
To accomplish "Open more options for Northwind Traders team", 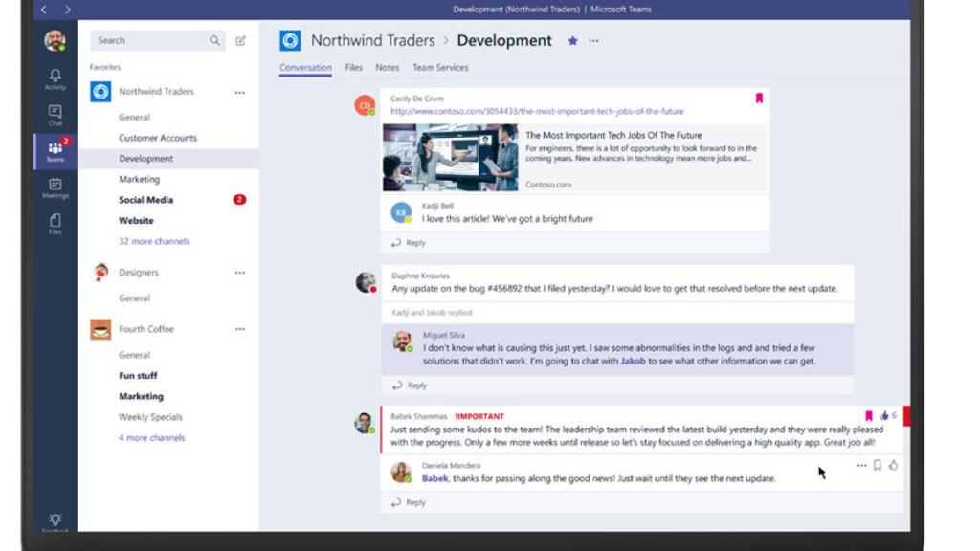I will click(241, 91).
